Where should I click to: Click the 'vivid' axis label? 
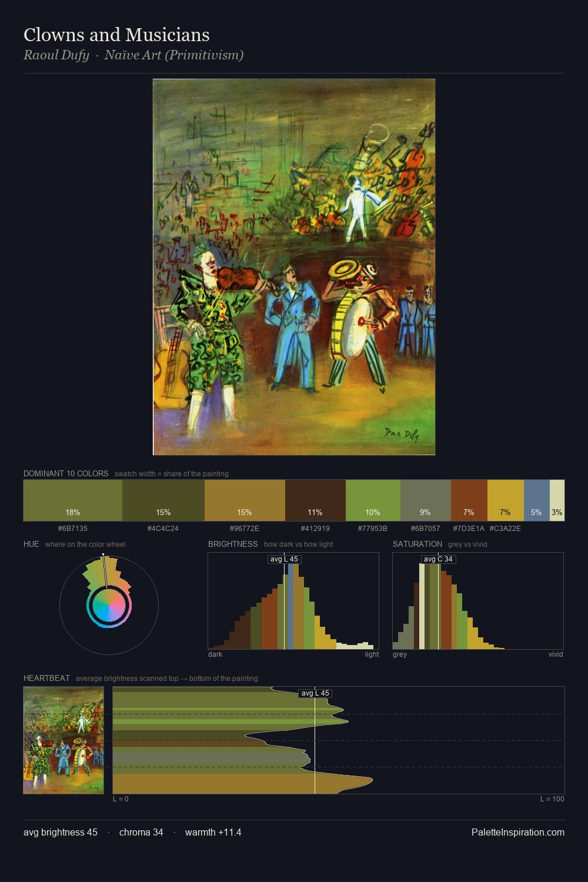556,654
